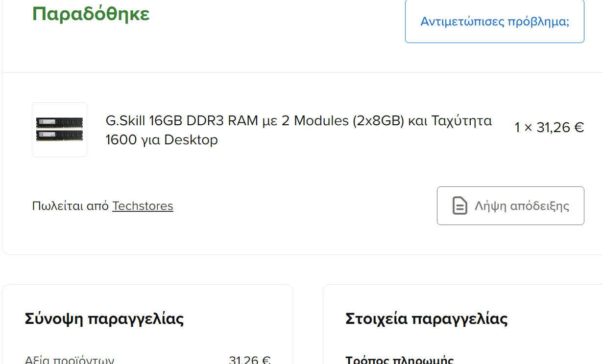
Task: Click the word 'Ταχύτητα' in the product title
Action: click(461, 120)
